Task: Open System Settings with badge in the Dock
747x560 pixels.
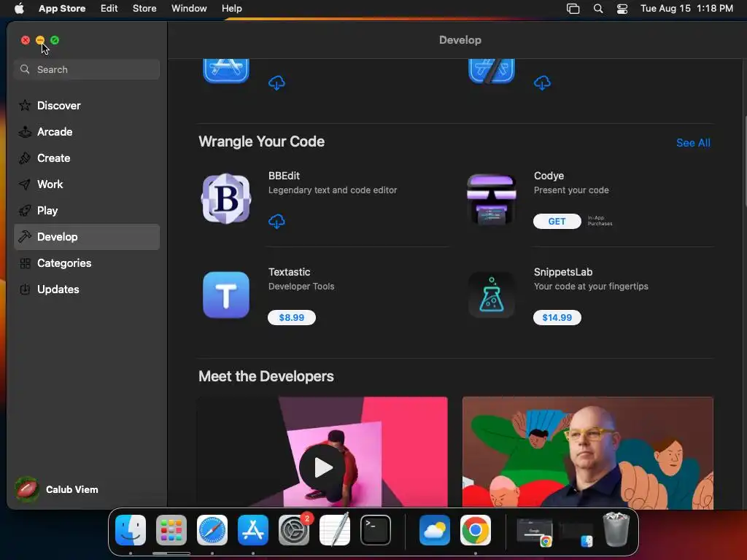Action: (294, 530)
